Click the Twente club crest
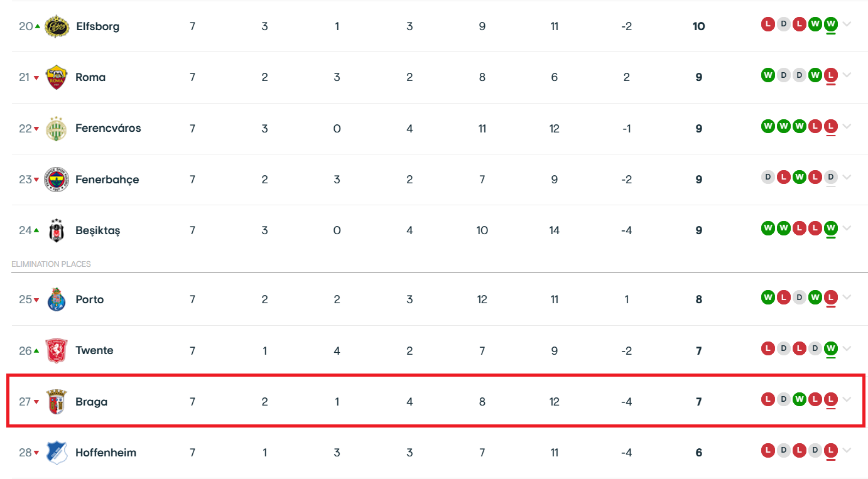868x479 pixels. [x=56, y=351]
